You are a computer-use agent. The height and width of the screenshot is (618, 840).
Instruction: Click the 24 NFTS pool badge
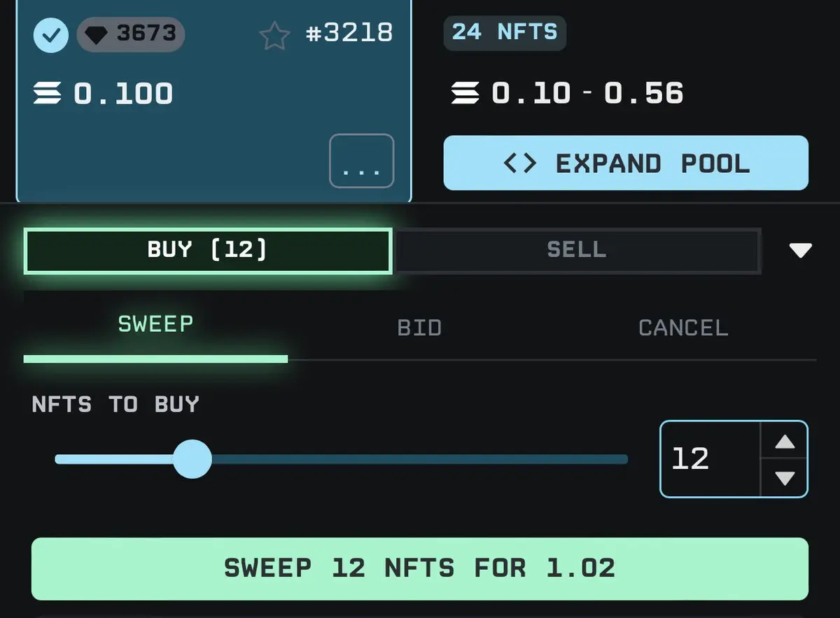coord(505,32)
